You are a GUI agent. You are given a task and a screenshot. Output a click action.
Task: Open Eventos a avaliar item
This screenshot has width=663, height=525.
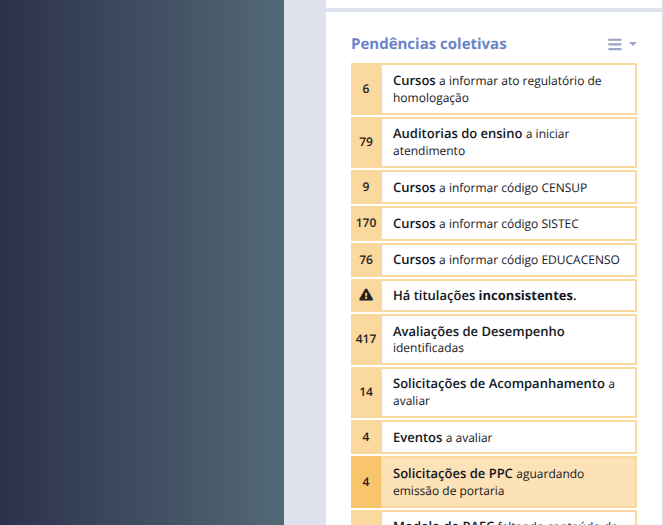(494, 437)
